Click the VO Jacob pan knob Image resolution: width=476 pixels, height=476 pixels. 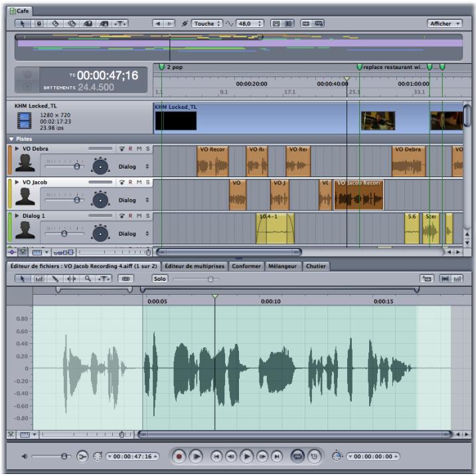(x=100, y=200)
